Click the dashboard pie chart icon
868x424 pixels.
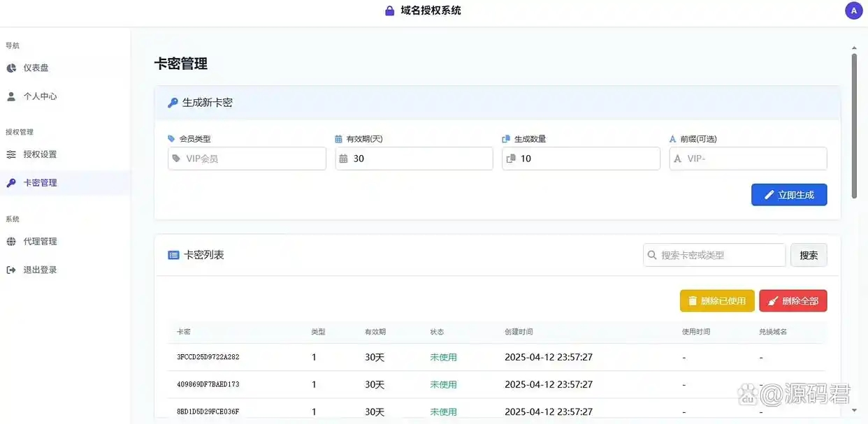coord(11,68)
